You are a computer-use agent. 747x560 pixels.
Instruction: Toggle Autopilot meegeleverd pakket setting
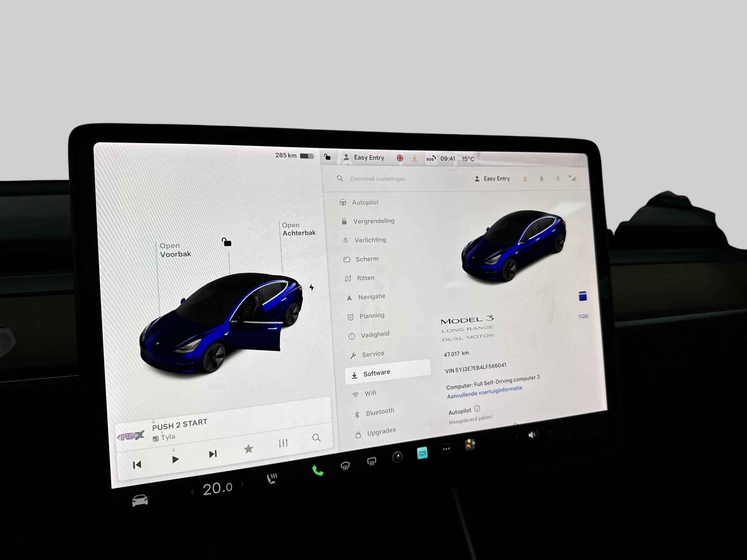pyautogui.click(x=470, y=415)
